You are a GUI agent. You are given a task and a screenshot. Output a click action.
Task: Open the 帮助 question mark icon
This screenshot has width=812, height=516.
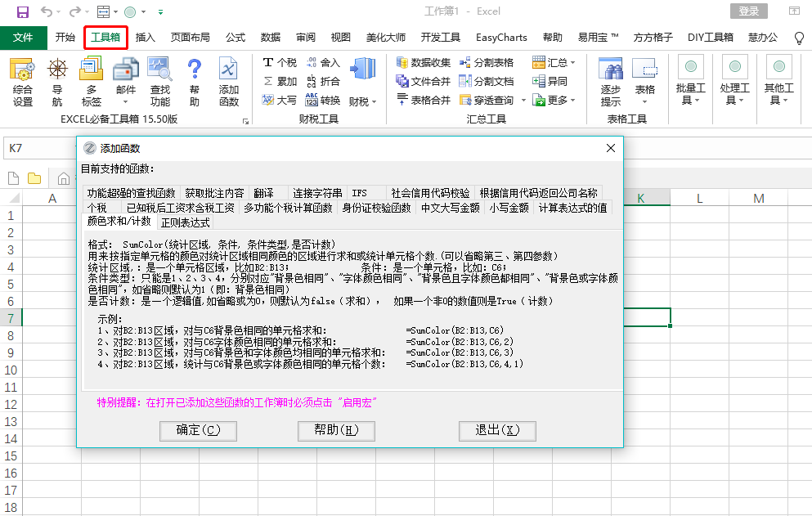pos(194,82)
